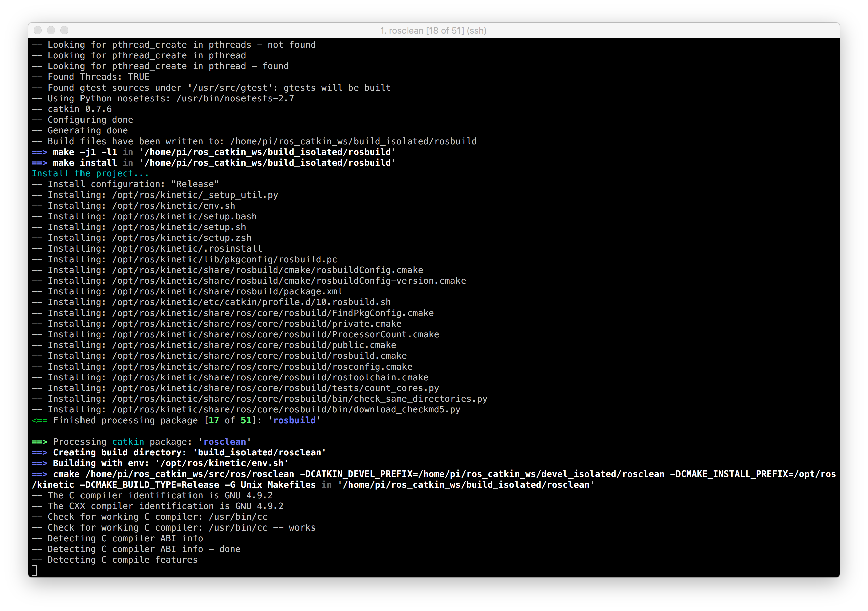The image size is (868, 611).
Task: Click the 'rosconfig.cmake' installing line
Action: click(x=222, y=367)
